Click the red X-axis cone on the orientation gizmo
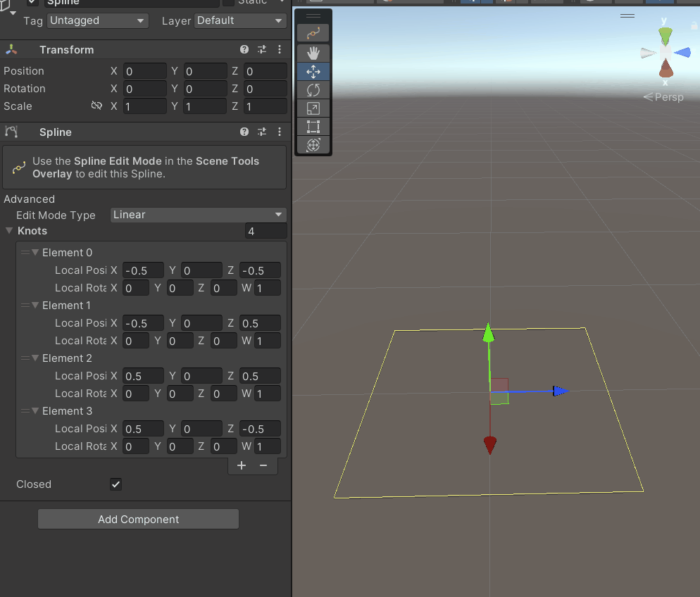This screenshot has height=597, width=700. 665,68
